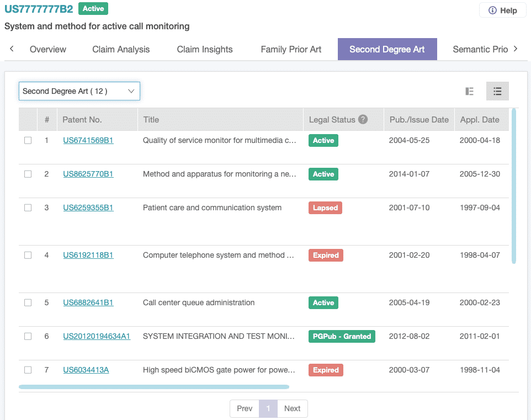
Task: Click the vertical table scrollbar
Action: [514, 185]
